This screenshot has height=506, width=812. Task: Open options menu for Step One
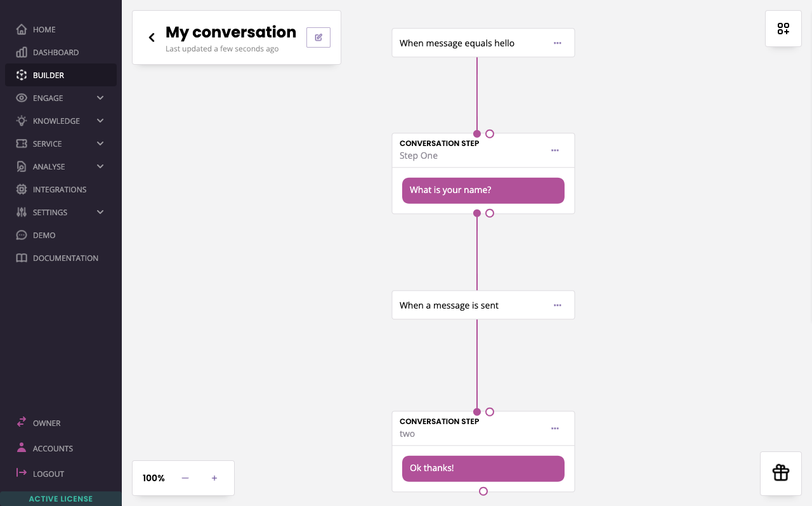[x=554, y=150]
